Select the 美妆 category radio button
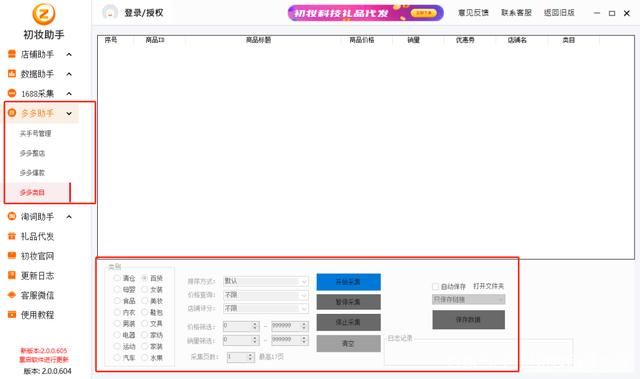This screenshot has height=379, width=640. coord(144,301)
